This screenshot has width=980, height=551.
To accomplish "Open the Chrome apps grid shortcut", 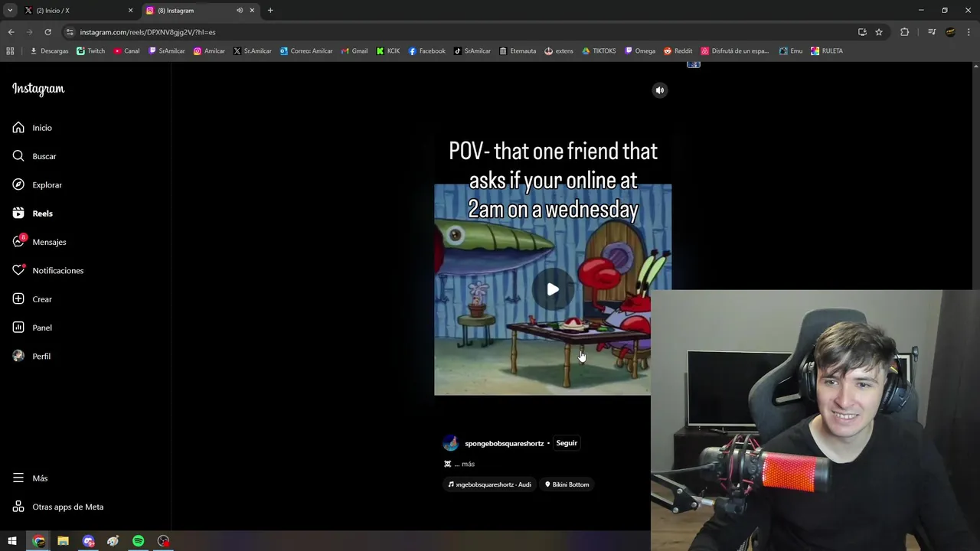I will pyautogui.click(x=10, y=51).
